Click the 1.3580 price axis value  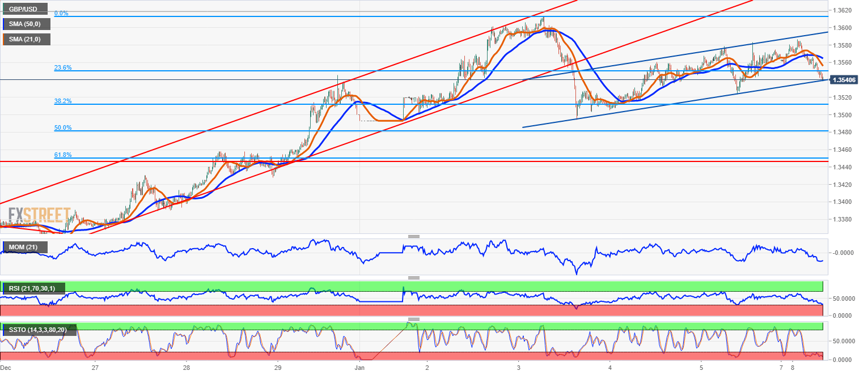point(842,45)
